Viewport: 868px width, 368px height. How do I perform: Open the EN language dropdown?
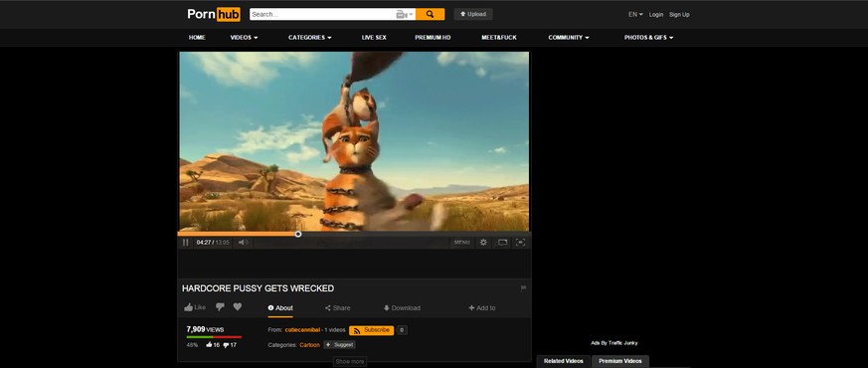point(635,14)
